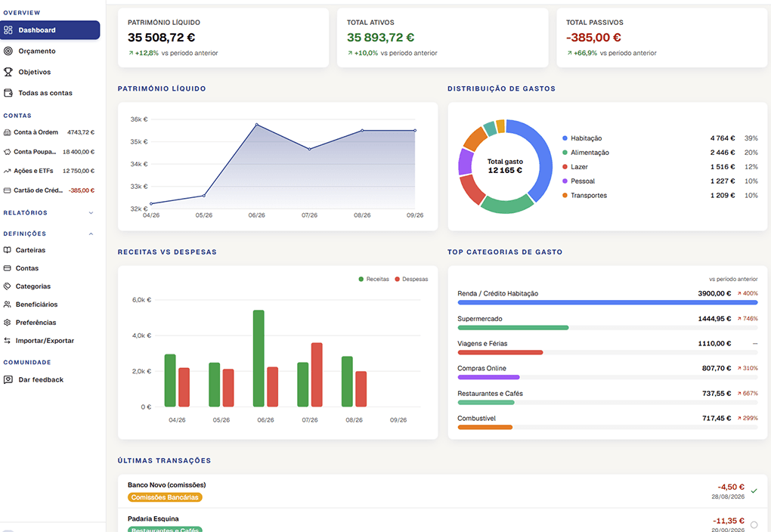Click the 06/26 peak point on line chart
The height and width of the screenshot is (532, 771).
click(257, 125)
